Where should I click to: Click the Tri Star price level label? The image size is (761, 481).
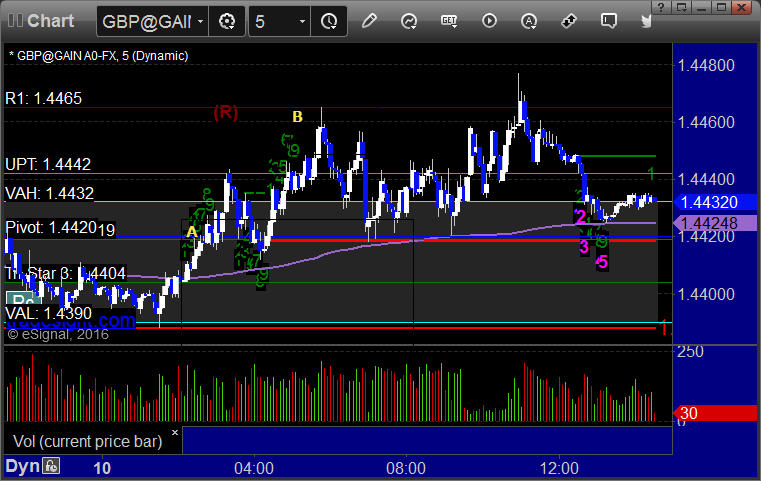tap(66, 273)
